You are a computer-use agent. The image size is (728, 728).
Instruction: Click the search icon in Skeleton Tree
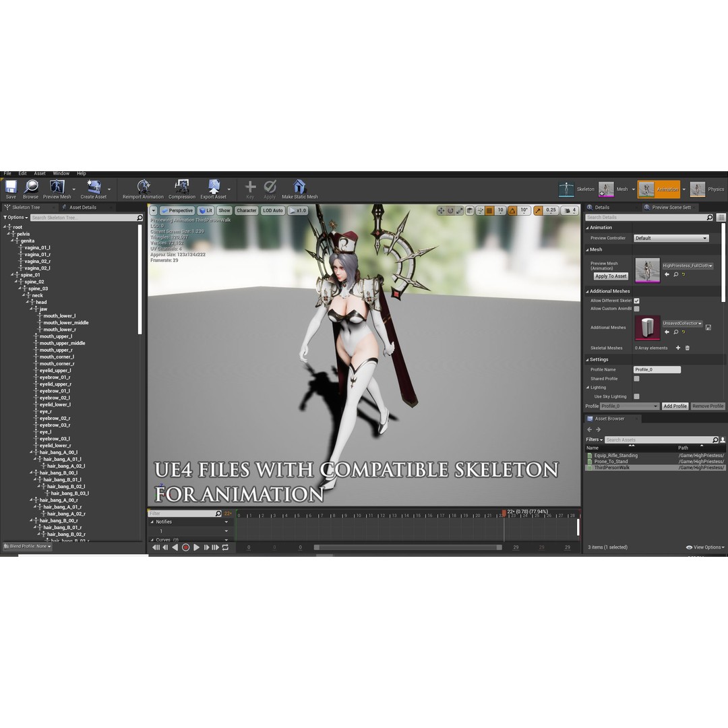140,217
